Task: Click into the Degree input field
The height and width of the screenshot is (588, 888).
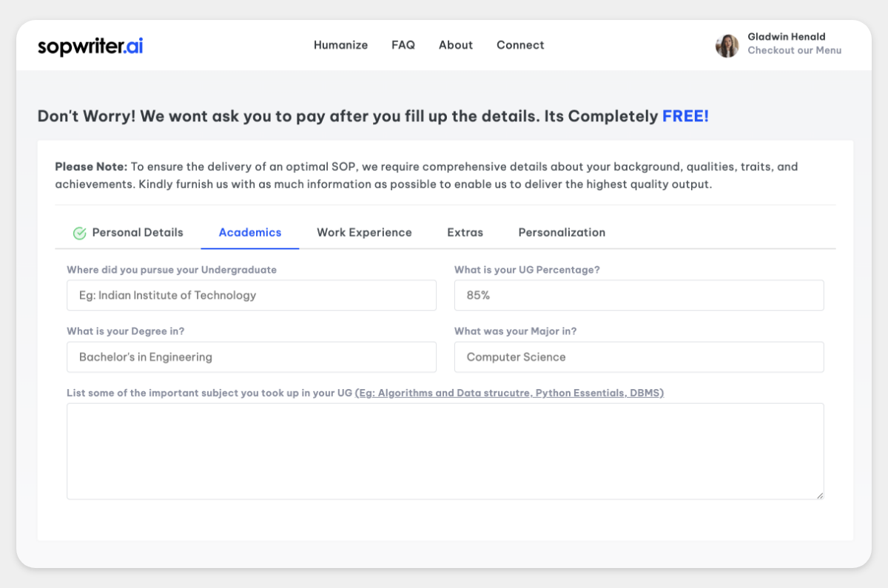Action: (x=252, y=357)
